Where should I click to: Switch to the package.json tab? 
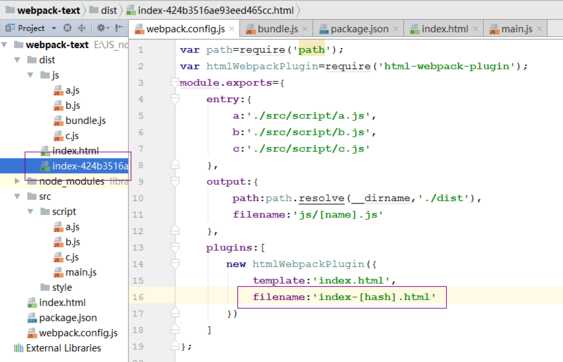pyautogui.click(x=359, y=29)
